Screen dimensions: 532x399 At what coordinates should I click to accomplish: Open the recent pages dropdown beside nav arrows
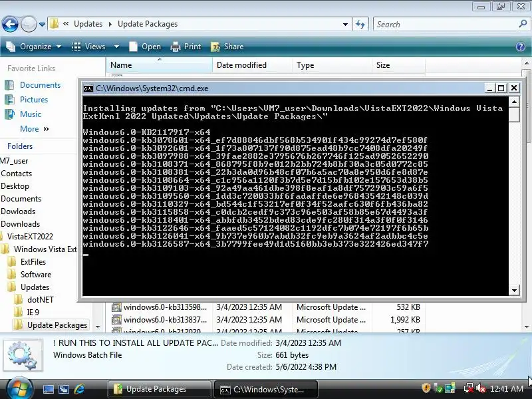42,25
